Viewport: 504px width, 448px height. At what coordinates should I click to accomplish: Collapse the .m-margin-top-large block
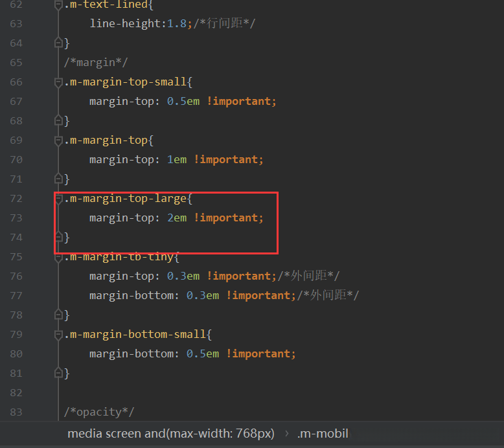[x=58, y=199]
